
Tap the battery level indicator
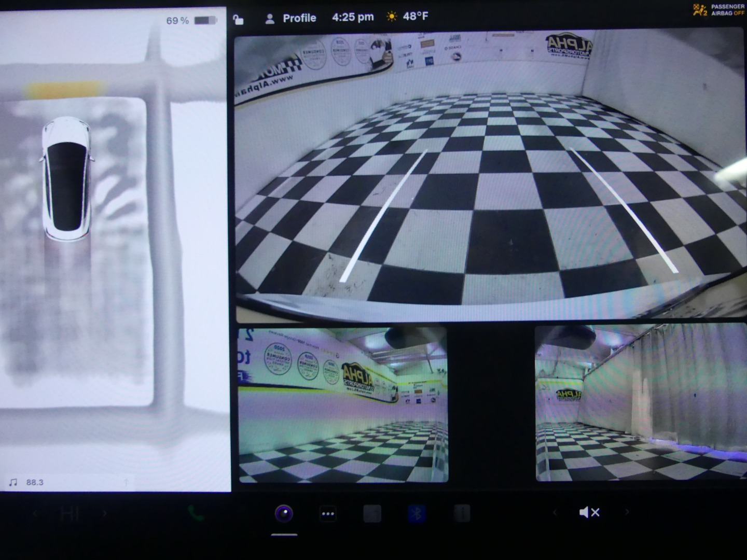click(205, 21)
